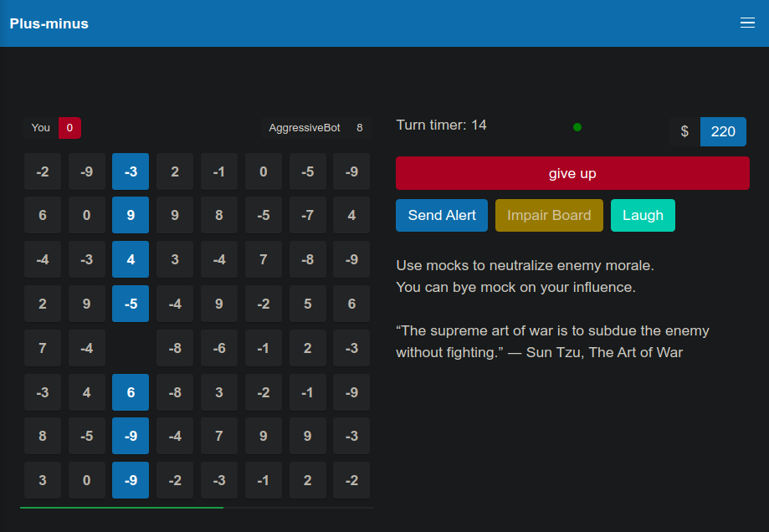Image resolution: width=769 pixels, height=532 pixels.
Task: Click the Send Alert button
Action: click(441, 215)
